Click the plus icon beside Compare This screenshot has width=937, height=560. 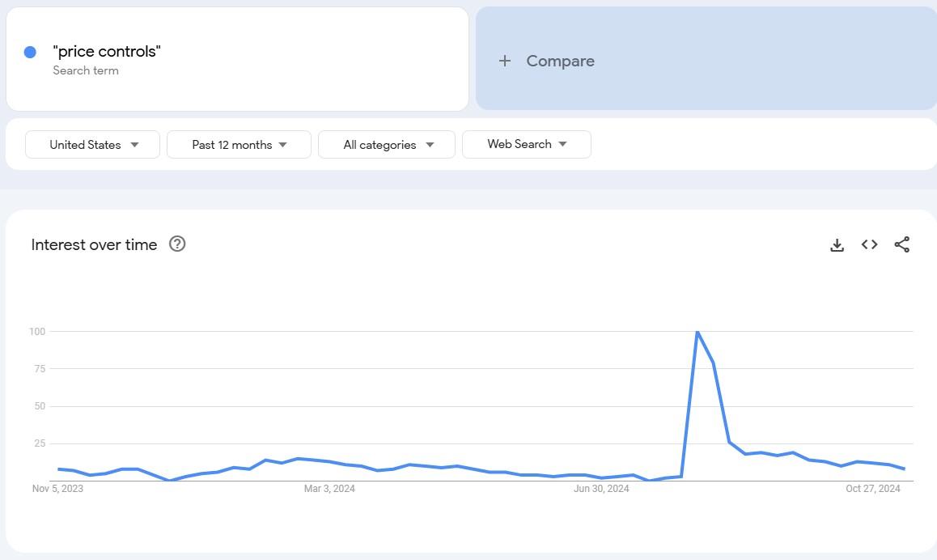[505, 61]
